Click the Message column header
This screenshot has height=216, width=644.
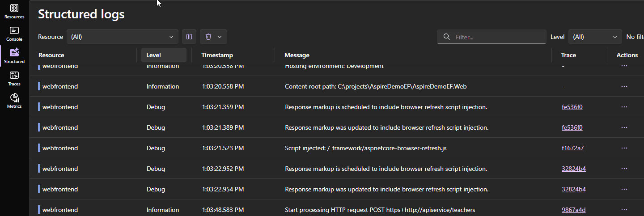(297, 55)
